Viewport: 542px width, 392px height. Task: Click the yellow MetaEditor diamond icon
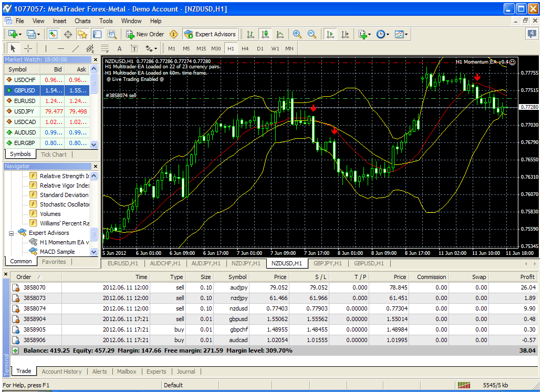(173, 34)
